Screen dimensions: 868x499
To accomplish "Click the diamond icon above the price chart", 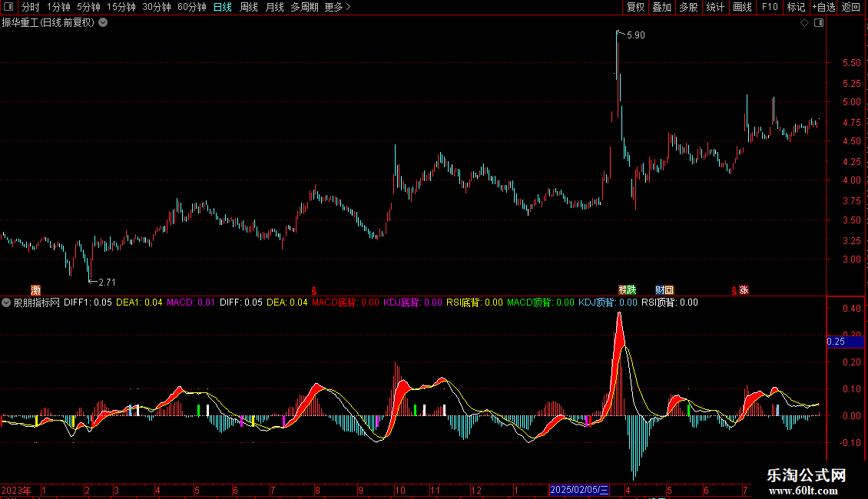I will 804,23.
